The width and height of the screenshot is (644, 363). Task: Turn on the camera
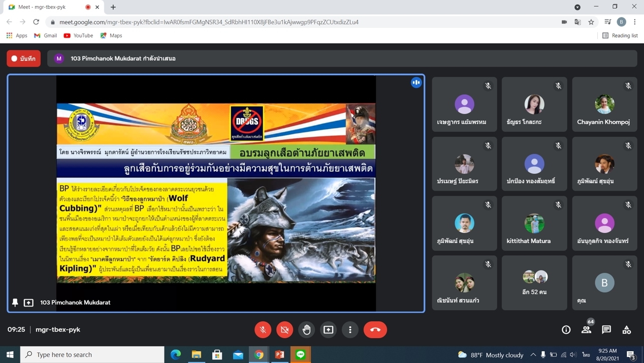click(x=284, y=329)
